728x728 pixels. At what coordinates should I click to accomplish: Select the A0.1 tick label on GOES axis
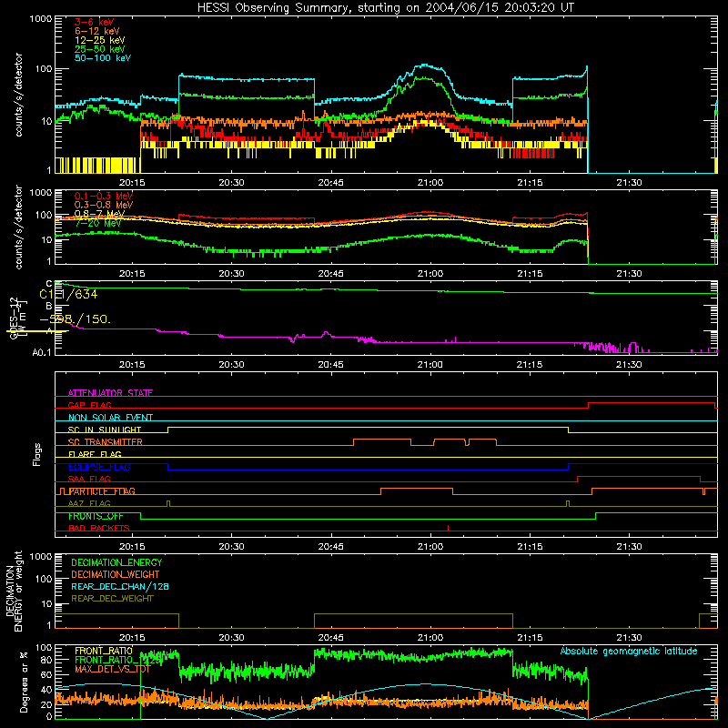[42, 353]
